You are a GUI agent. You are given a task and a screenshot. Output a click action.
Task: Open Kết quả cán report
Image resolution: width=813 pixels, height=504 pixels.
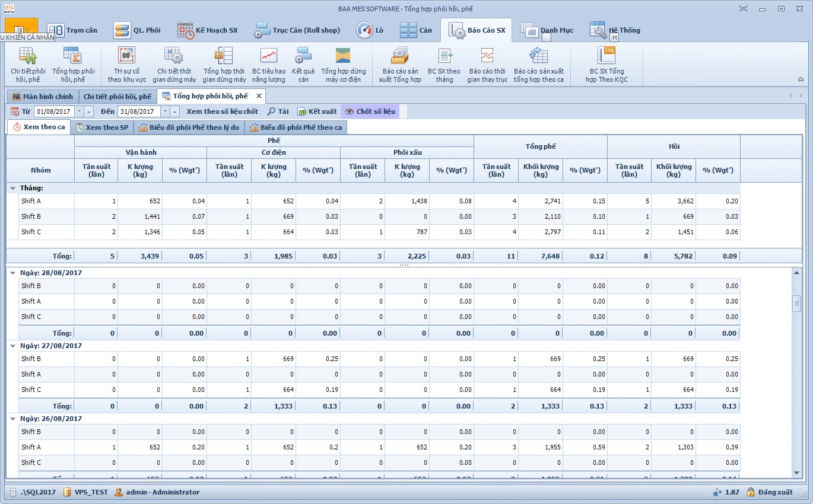click(303, 64)
